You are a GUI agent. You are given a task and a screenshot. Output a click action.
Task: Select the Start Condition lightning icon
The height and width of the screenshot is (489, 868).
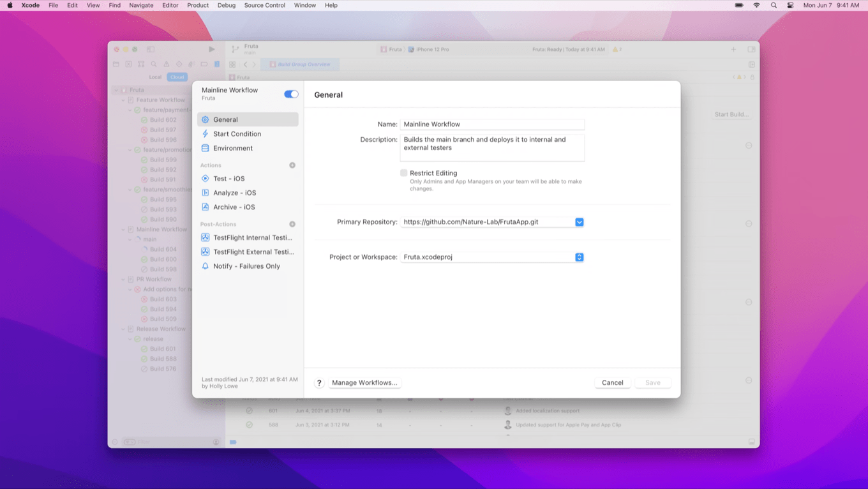pyautogui.click(x=206, y=134)
